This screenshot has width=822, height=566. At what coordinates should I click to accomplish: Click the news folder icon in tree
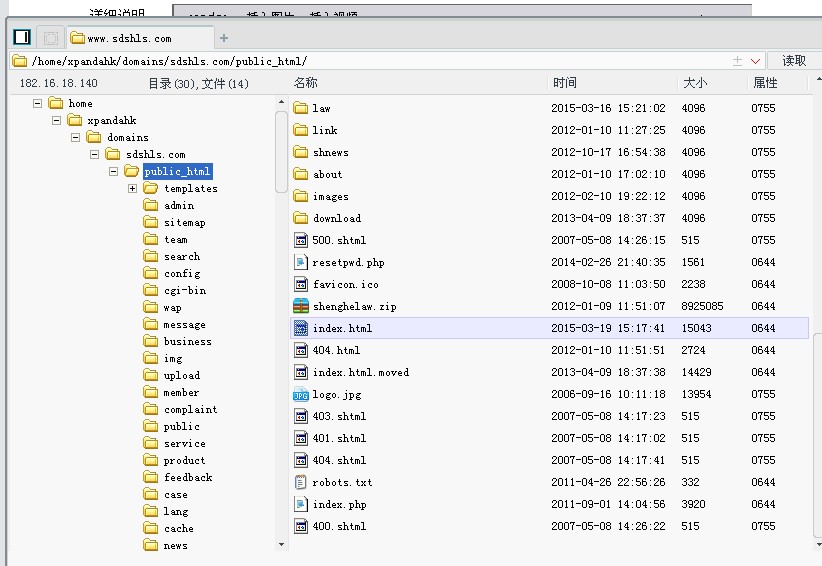(150, 545)
